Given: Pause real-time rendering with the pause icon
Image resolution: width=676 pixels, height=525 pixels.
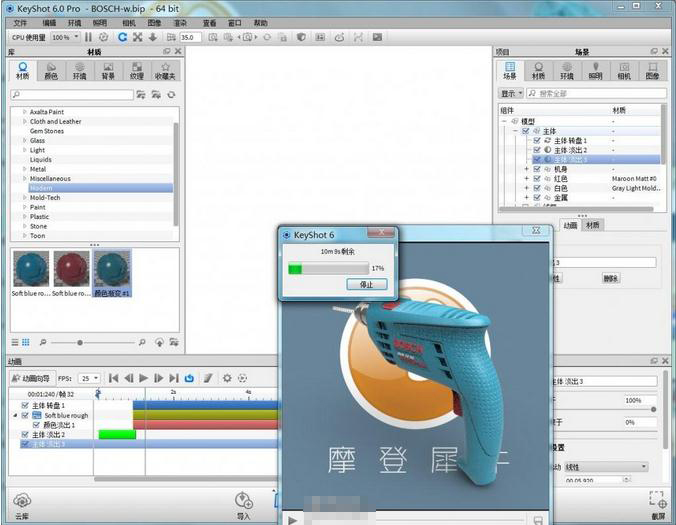Looking at the screenshot, I should tap(88, 37).
